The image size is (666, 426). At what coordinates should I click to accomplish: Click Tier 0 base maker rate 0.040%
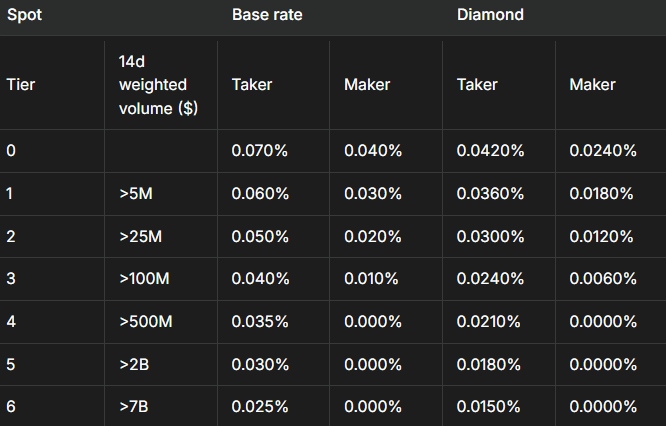tap(373, 151)
